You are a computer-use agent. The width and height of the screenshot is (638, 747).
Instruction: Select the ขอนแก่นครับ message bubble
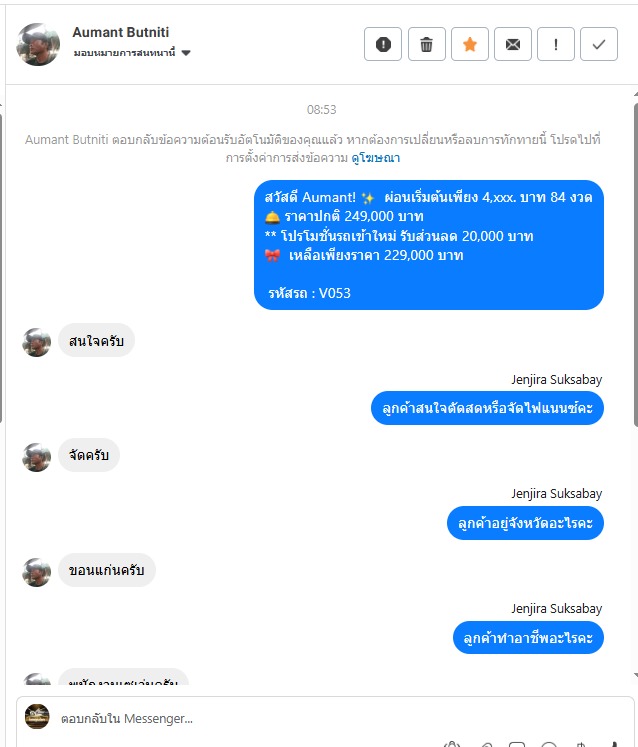(107, 570)
